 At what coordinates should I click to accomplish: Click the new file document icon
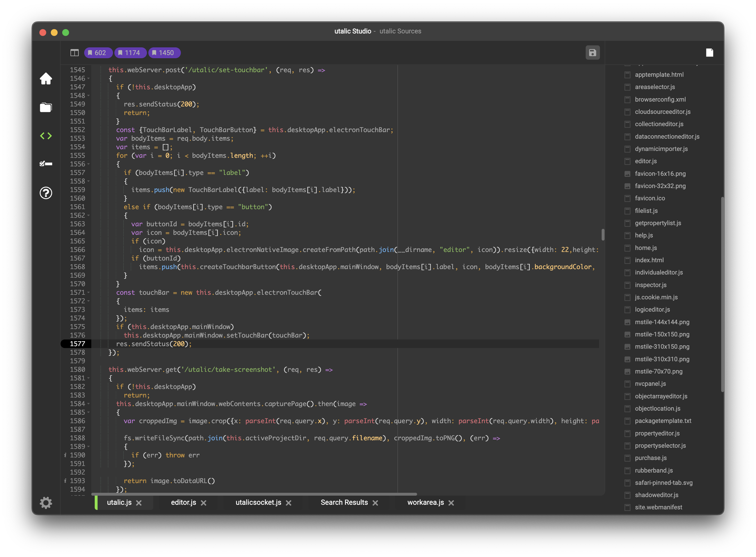coord(709,53)
